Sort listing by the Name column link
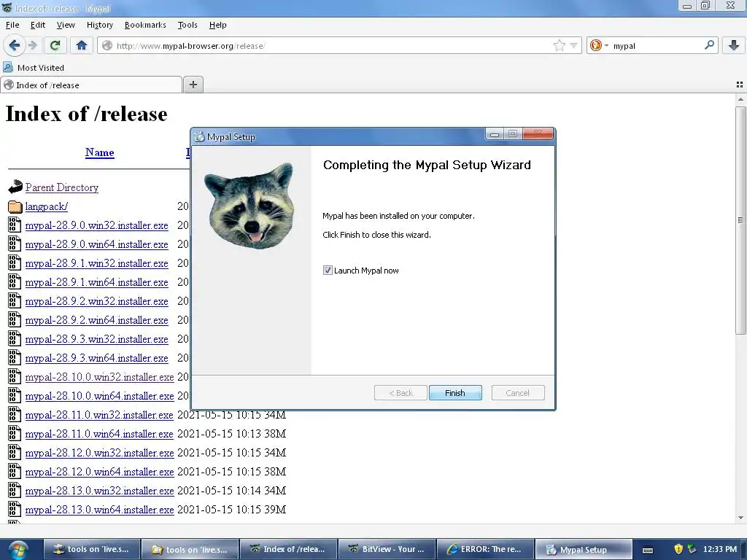 click(x=99, y=152)
